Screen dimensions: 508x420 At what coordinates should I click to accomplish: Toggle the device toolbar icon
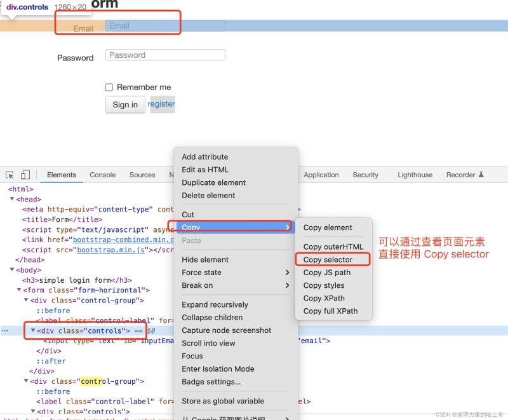(x=25, y=175)
